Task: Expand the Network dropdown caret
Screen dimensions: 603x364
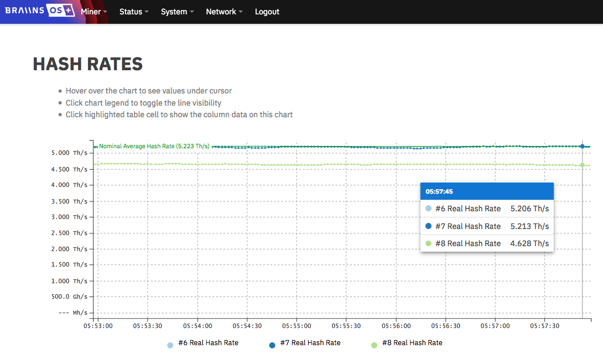Action: tap(241, 12)
